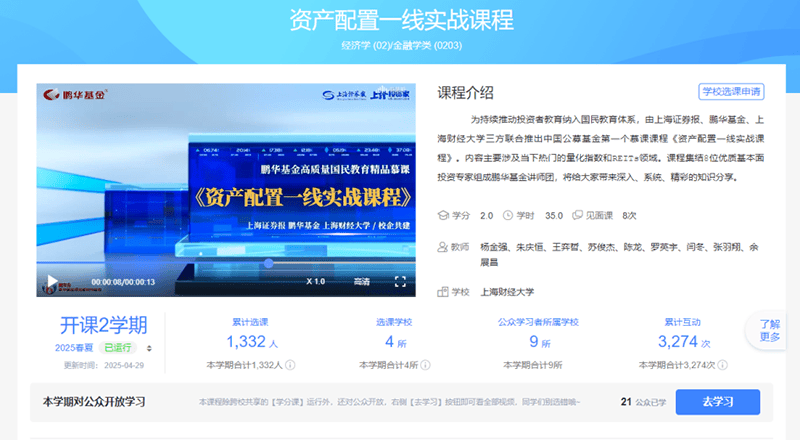
Task: Click the blue 去学习 button
Action: (718, 402)
